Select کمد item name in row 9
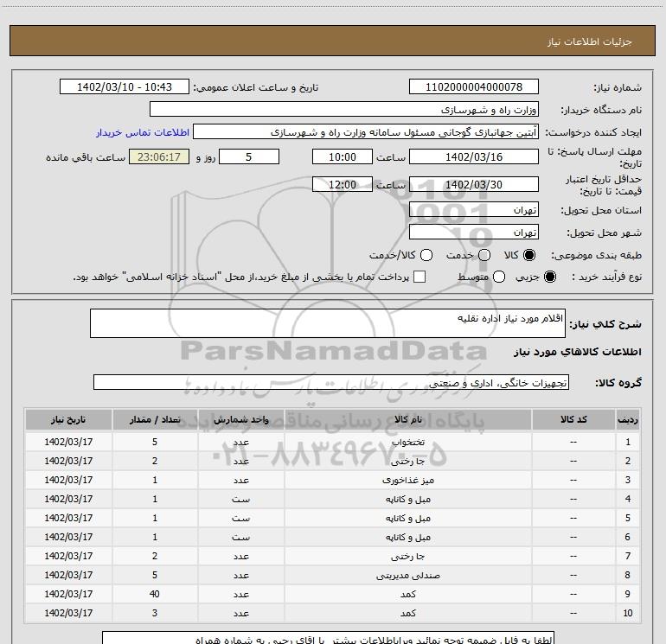This screenshot has height=644, width=666. coord(407,595)
